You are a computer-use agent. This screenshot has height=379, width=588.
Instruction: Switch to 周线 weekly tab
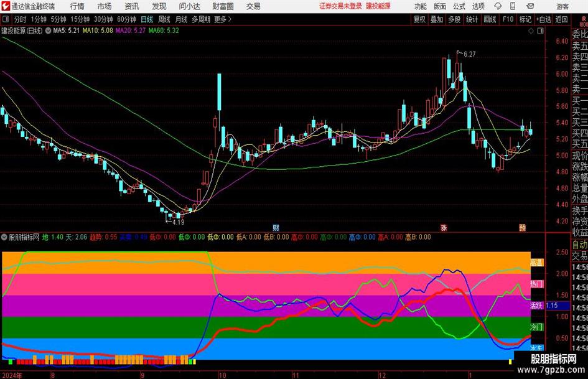pos(164,19)
